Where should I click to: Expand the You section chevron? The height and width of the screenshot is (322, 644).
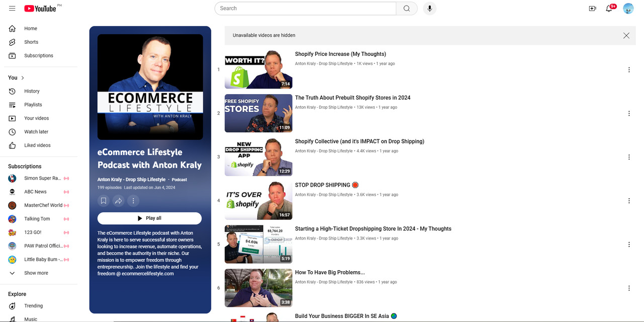(x=23, y=78)
